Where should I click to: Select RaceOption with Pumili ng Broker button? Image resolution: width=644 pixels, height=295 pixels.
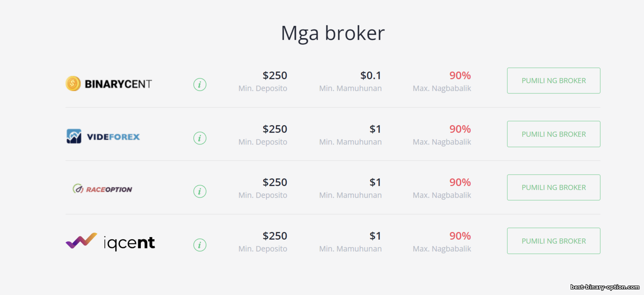coord(553,187)
